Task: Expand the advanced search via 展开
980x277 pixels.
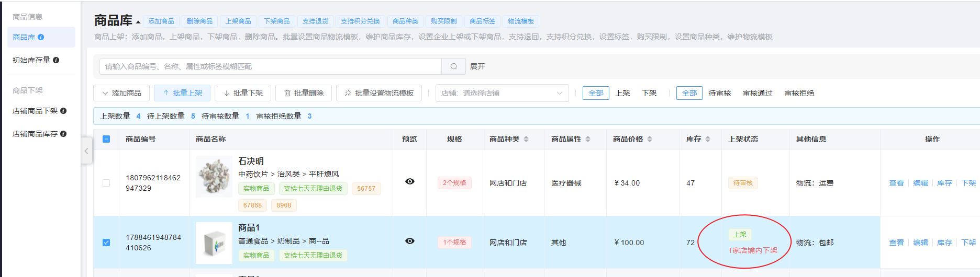Action: click(477, 66)
